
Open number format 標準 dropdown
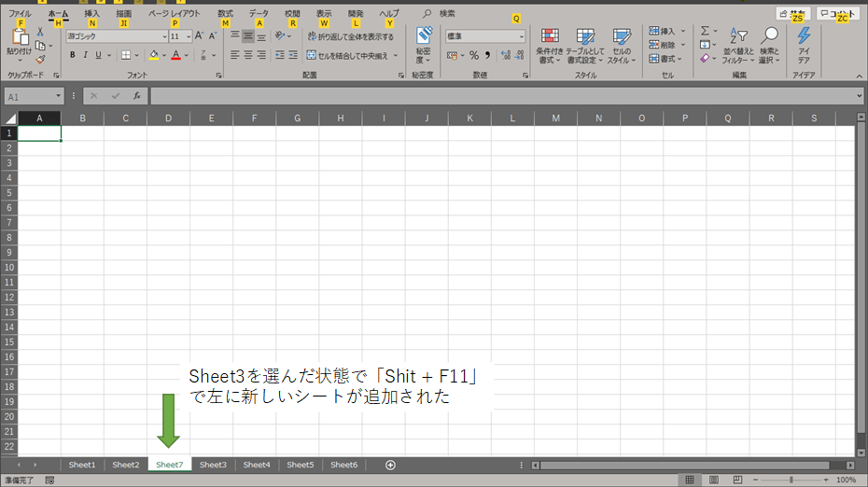point(485,36)
